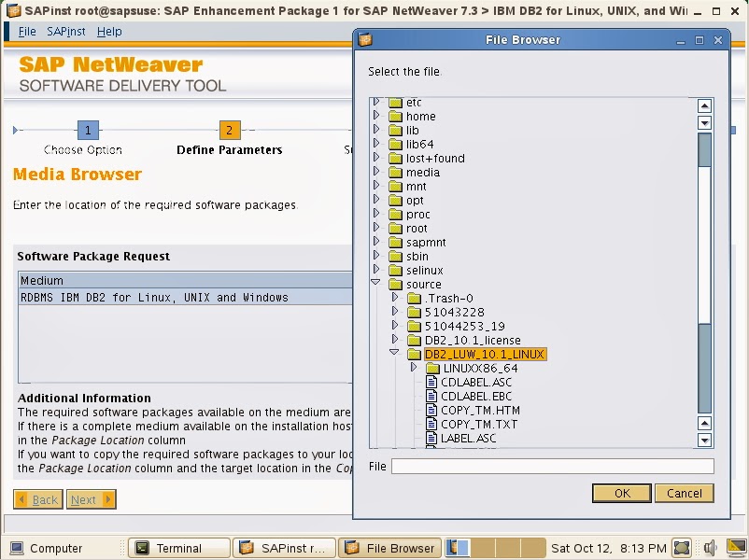Screen dimensions: 749x560
Task: Open the File menu
Action: [x=26, y=31]
